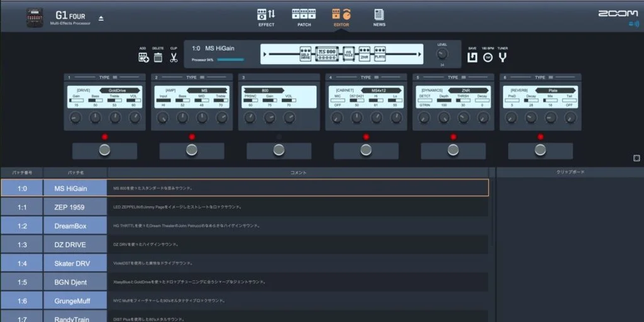Switch to the EFFECT tab
Image resolution: width=644 pixels, height=322 pixels.
click(x=267, y=17)
